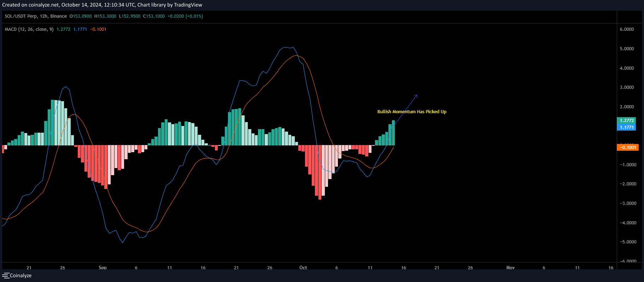The height and width of the screenshot is (282, 644).
Task: Click the Coinalyze brand text
Action: 21,276
